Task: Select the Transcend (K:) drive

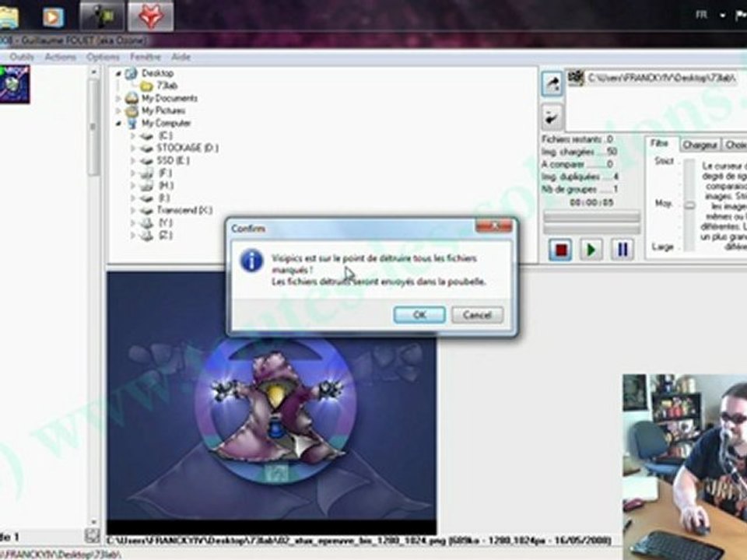Action: (184, 210)
